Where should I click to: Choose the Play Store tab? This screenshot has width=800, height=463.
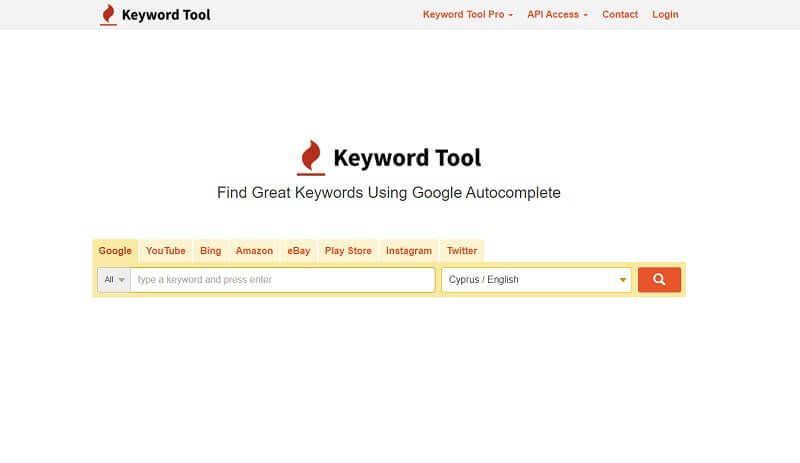pyautogui.click(x=348, y=251)
